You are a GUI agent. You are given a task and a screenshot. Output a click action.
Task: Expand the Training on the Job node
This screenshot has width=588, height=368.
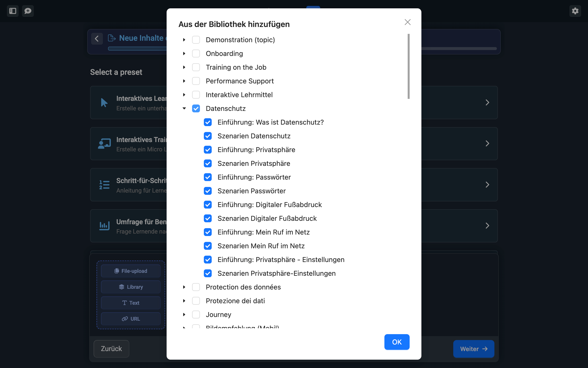184,67
